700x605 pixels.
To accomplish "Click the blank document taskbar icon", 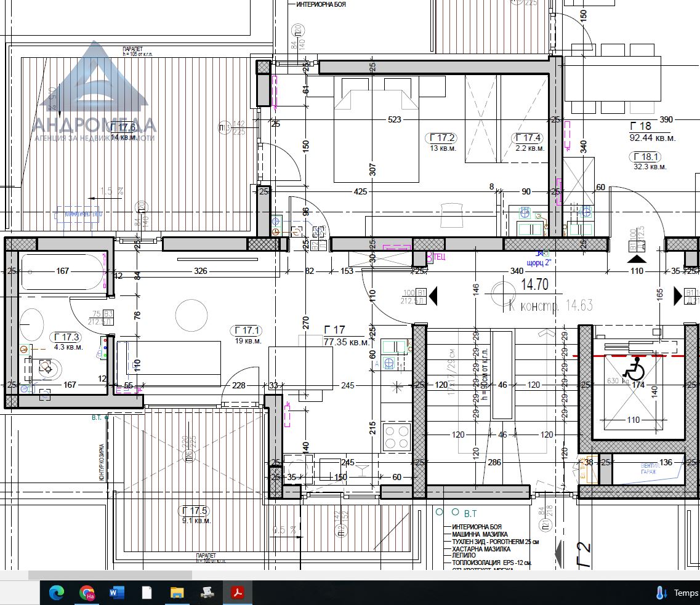I will [147, 593].
